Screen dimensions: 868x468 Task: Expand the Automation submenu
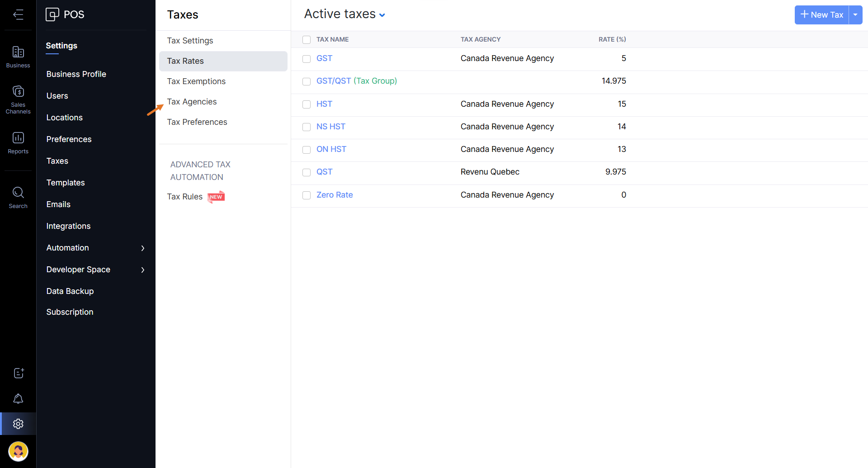[x=142, y=248]
